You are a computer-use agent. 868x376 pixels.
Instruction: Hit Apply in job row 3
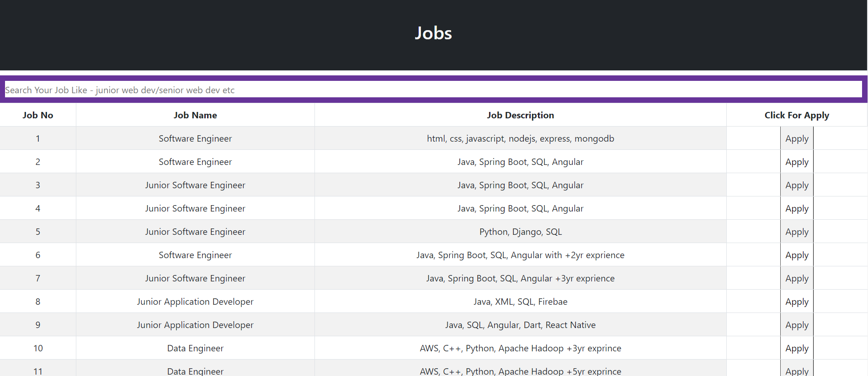(797, 185)
